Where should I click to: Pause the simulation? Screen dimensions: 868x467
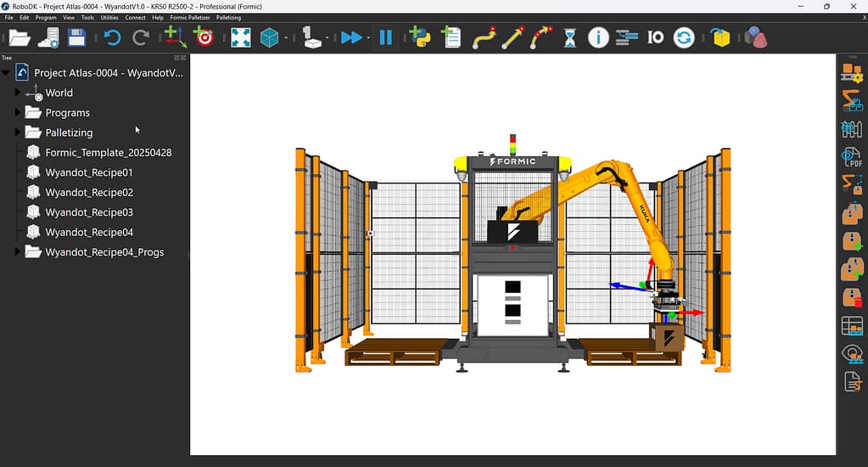click(x=386, y=37)
